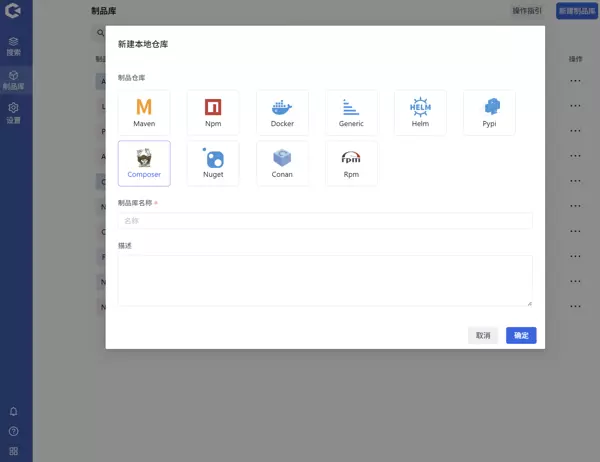600x462 pixels.
Task: Confirm with the 确定 button
Action: pos(521,336)
